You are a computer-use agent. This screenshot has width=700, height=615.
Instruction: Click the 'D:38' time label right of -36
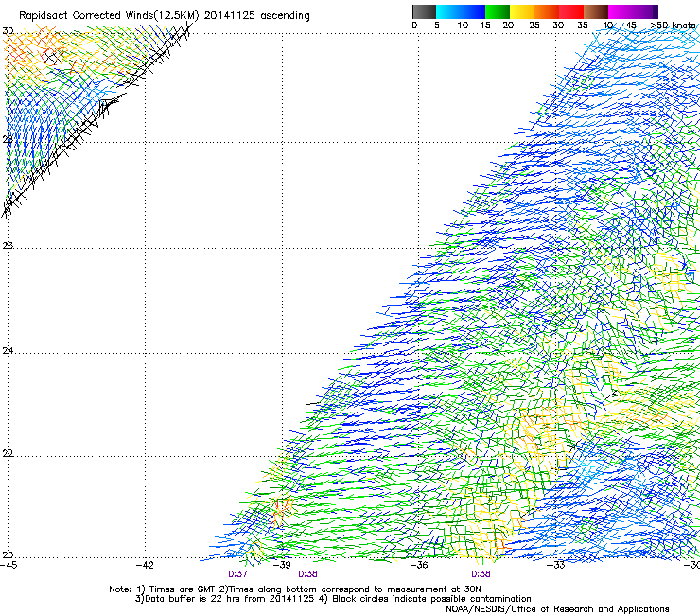(x=481, y=574)
